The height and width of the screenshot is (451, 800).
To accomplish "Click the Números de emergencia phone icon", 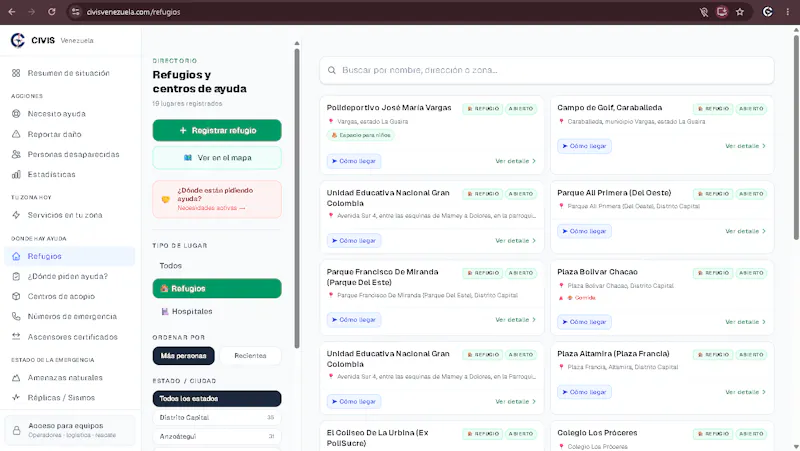I will (16, 316).
